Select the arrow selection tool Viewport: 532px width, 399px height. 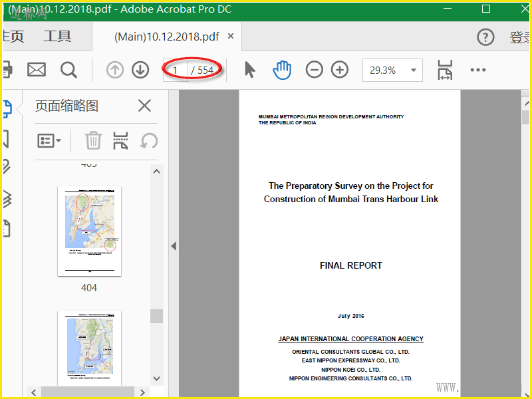click(x=250, y=70)
